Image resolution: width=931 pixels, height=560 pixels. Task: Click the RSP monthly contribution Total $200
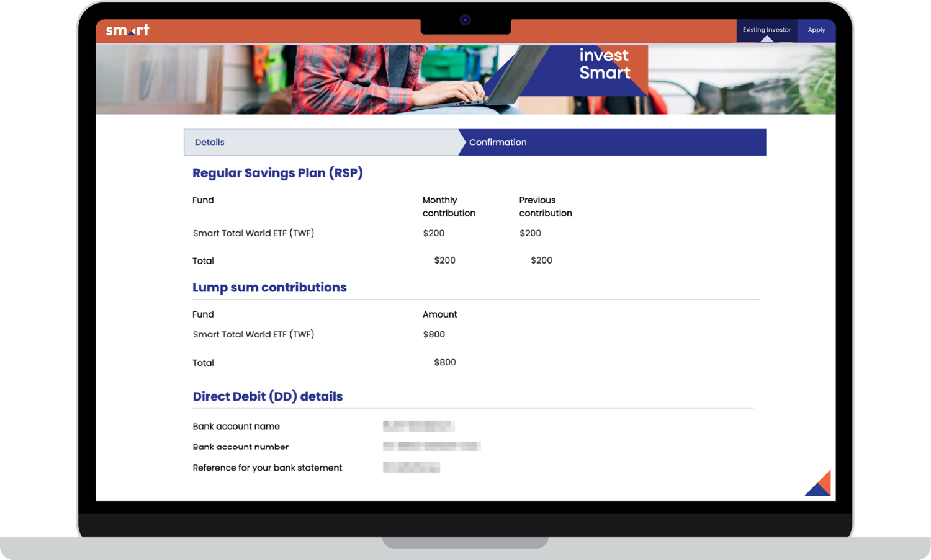[x=444, y=260]
